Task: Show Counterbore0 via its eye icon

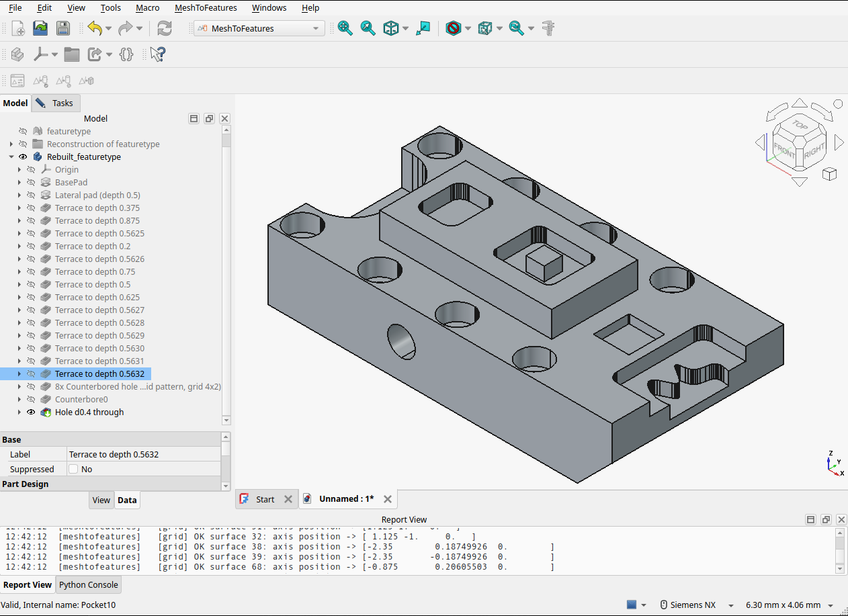Action: 31,399
